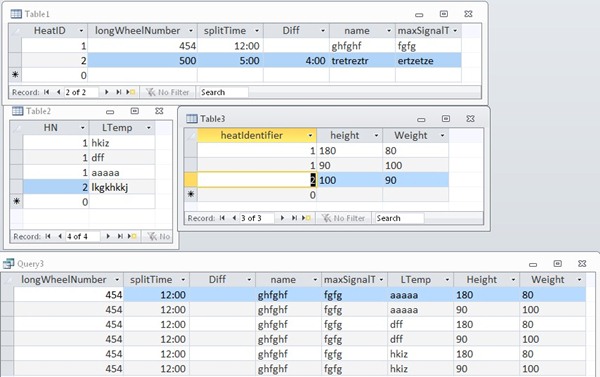Open HeatID column dropdown in Table1
The height and width of the screenshot is (377, 600).
coord(81,31)
